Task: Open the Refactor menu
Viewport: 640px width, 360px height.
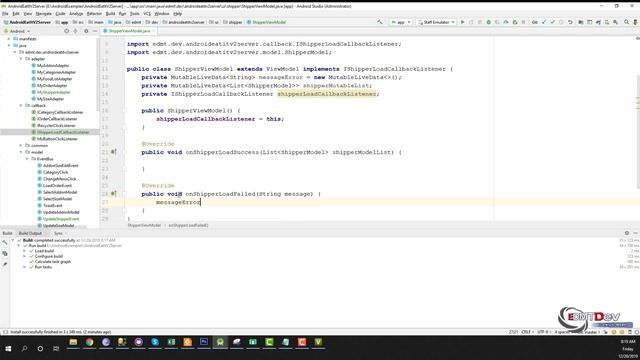Action: tap(94, 13)
